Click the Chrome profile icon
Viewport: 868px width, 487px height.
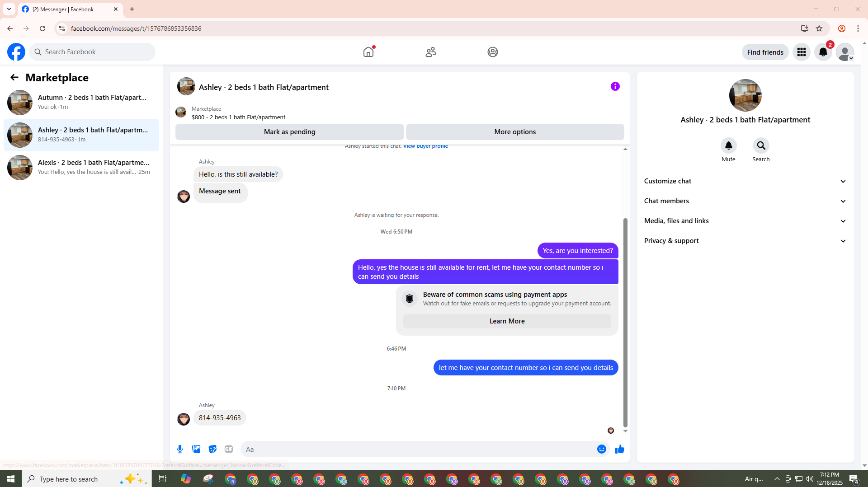842,28
